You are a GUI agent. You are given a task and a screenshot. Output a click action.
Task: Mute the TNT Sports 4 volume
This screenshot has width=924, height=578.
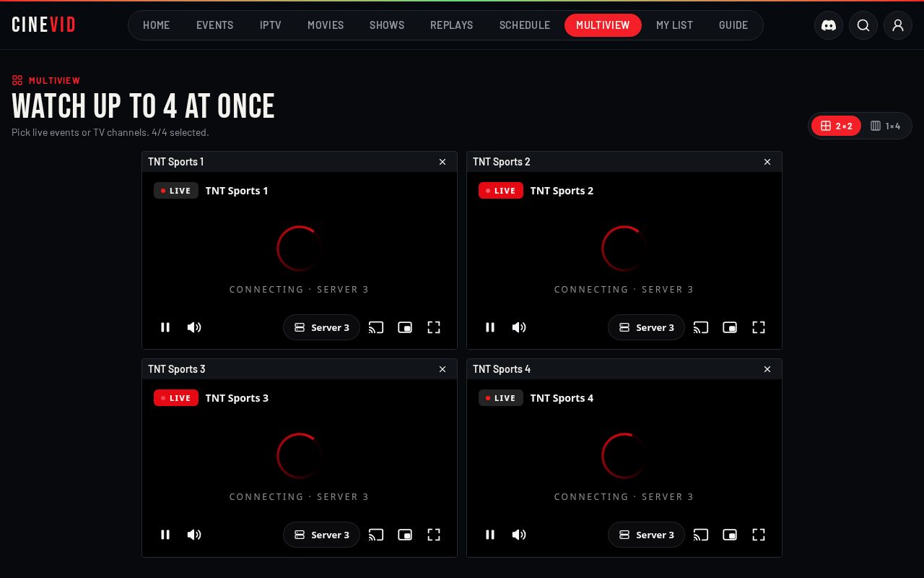click(x=519, y=535)
